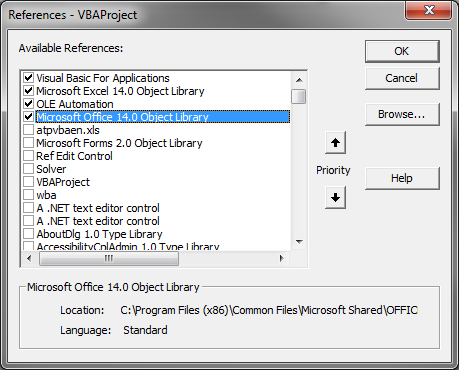Click the Location path text

269,310
